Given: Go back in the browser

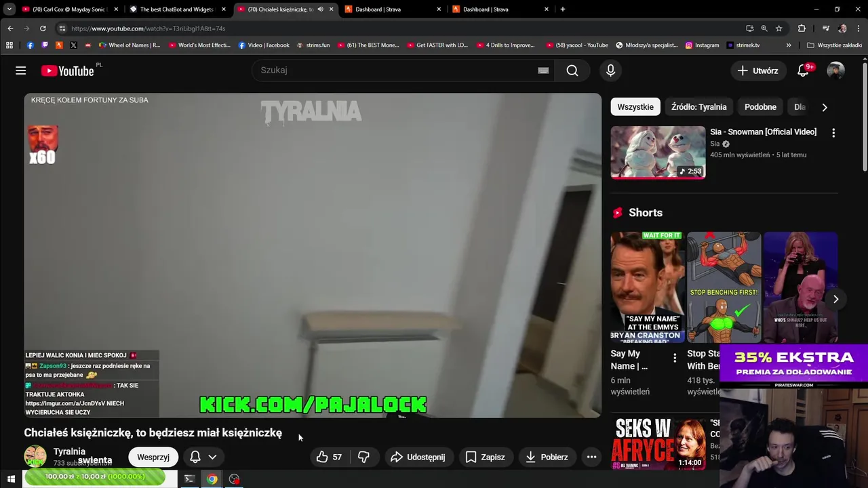Looking at the screenshot, I should click(x=10, y=28).
